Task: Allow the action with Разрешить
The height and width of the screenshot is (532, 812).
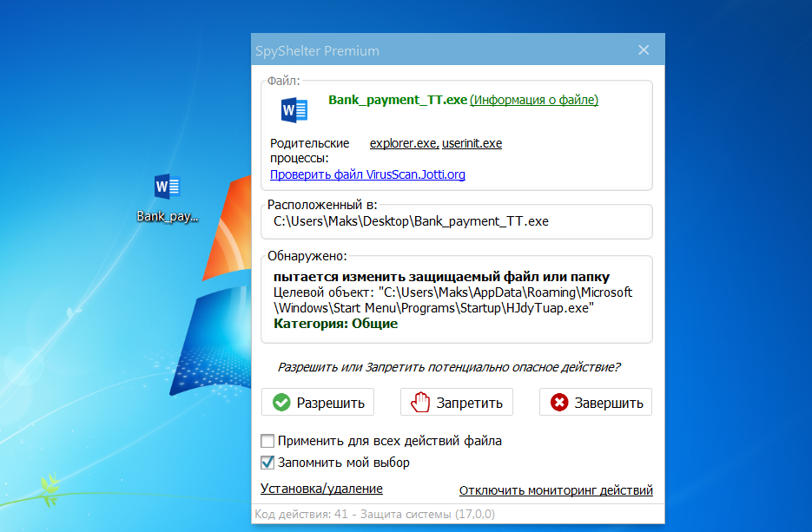Action: 318,402
